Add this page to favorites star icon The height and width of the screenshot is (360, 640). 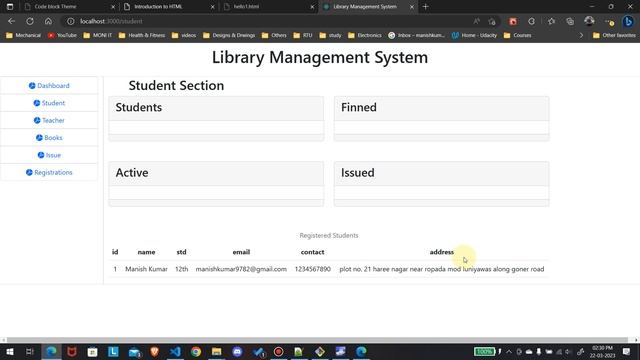(x=492, y=21)
